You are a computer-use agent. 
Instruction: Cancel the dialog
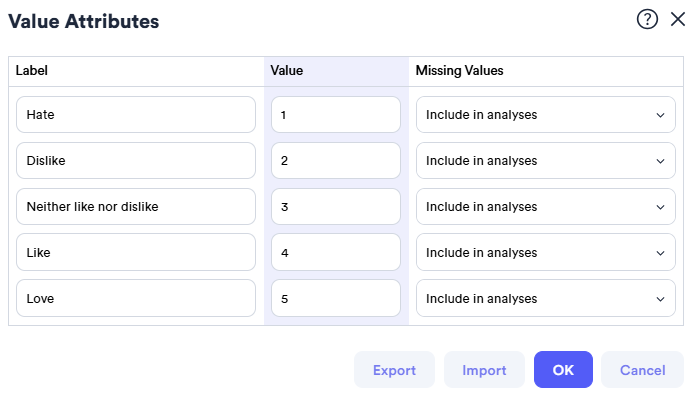pyautogui.click(x=642, y=370)
